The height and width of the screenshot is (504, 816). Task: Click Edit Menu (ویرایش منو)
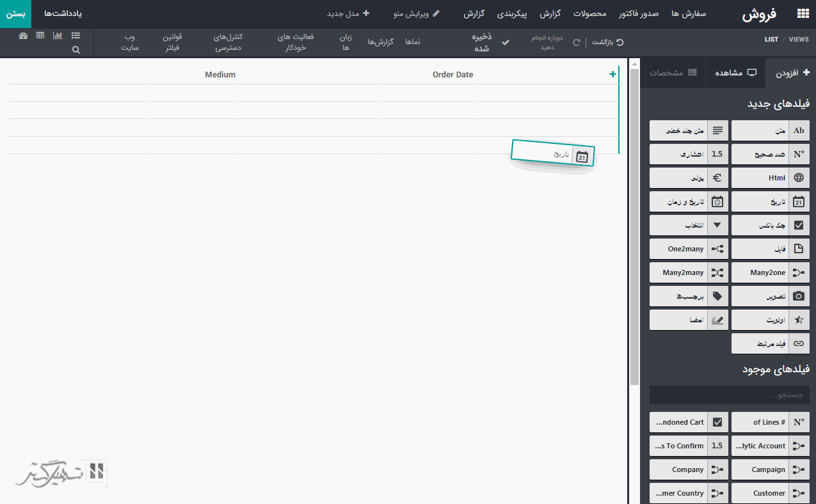[417, 13]
